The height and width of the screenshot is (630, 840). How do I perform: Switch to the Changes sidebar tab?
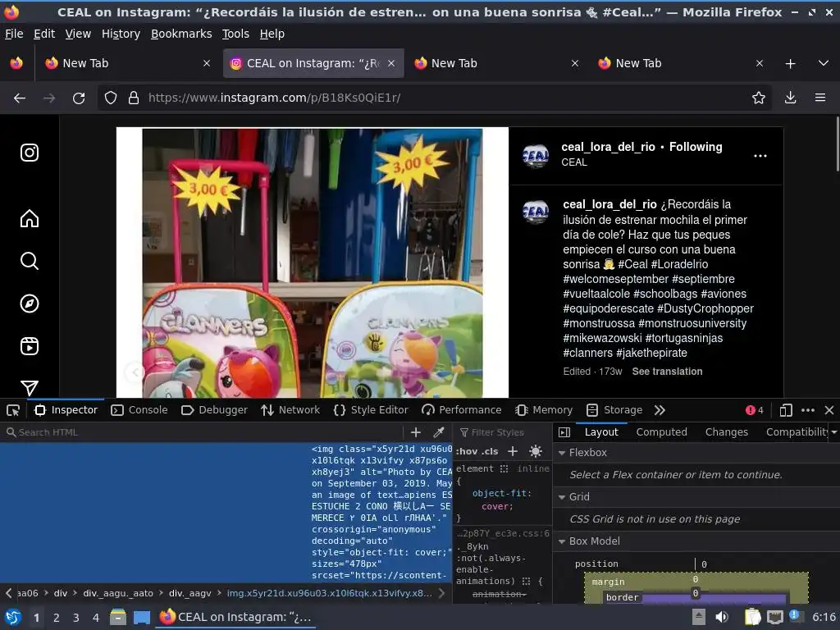[727, 432]
